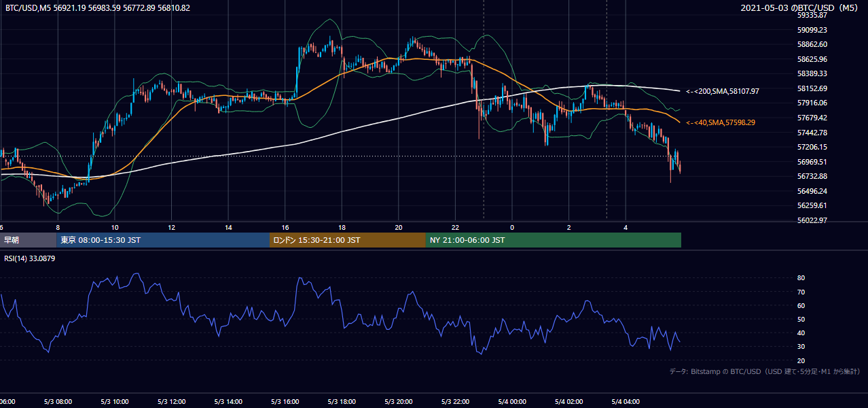Click hour tick 22 under the price chart
The width and height of the screenshot is (868, 408).
tap(455, 227)
